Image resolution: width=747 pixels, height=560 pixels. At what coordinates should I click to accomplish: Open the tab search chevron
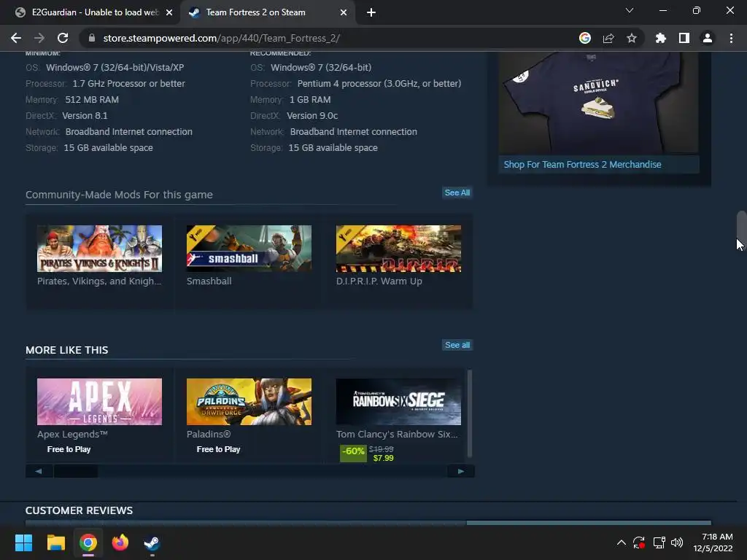pos(630,10)
